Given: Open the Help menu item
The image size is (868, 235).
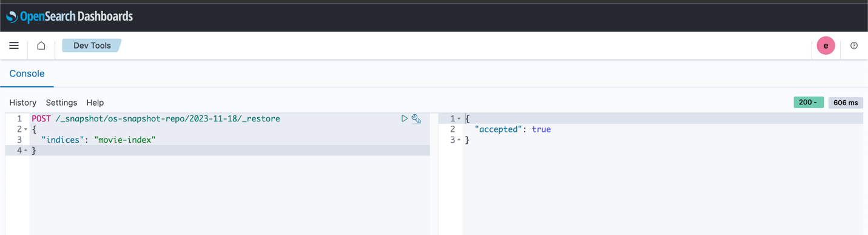Looking at the screenshot, I should pyautogui.click(x=95, y=103).
